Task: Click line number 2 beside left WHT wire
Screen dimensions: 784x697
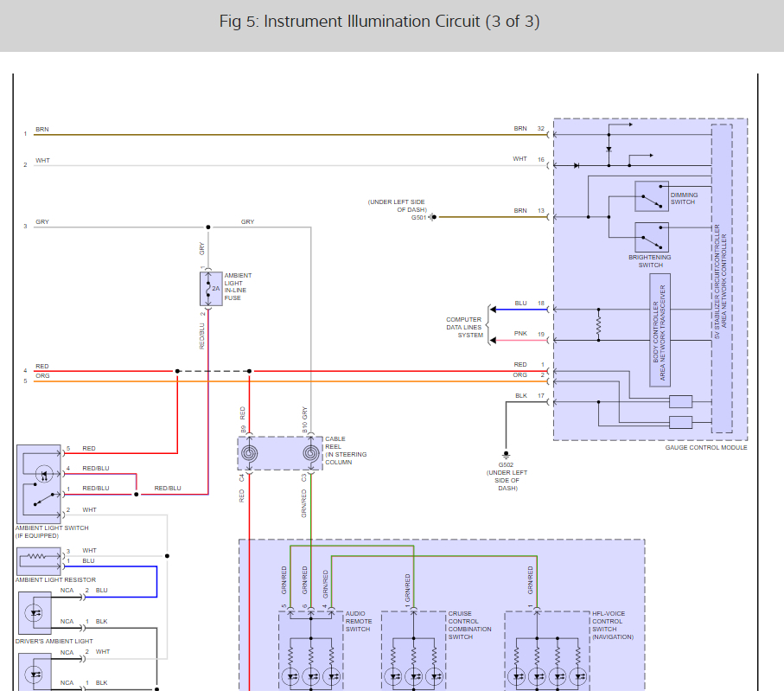Action: [25, 164]
